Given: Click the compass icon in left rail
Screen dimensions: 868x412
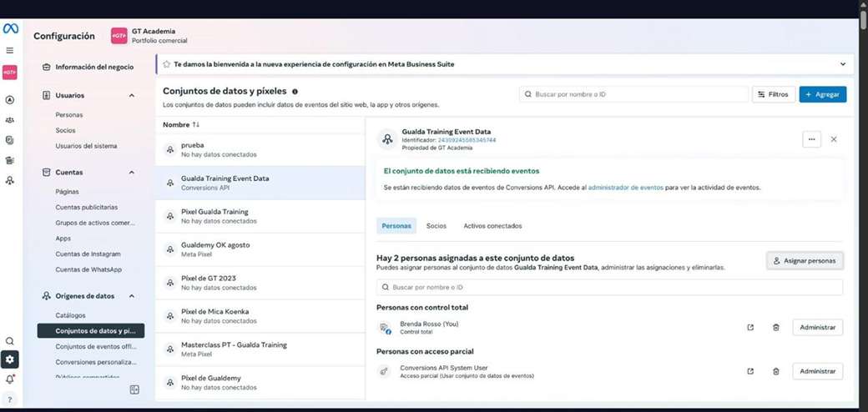Looking at the screenshot, I should (9, 100).
